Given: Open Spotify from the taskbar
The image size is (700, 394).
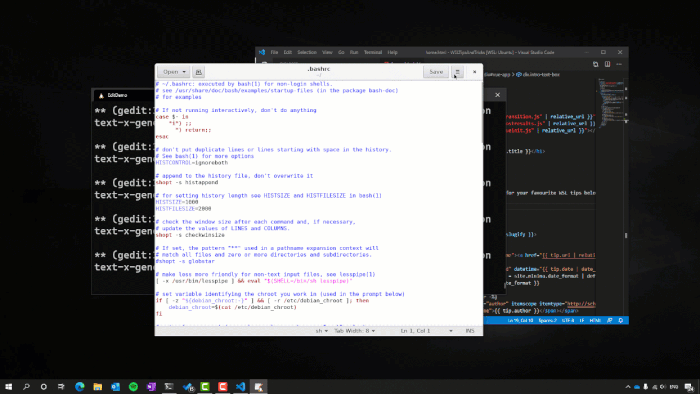Looking at the screenshot, I should click(133, 386).
